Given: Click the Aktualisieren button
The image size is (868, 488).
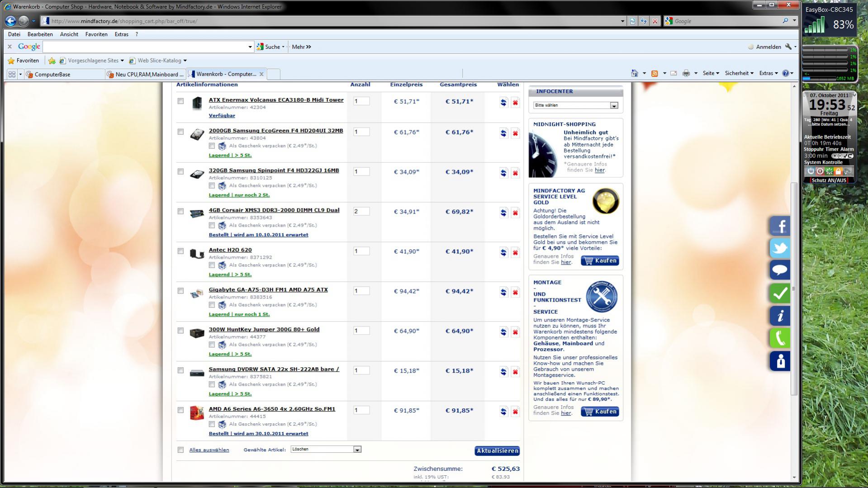Looking at the screenshot, I should [x=497, y=451].
